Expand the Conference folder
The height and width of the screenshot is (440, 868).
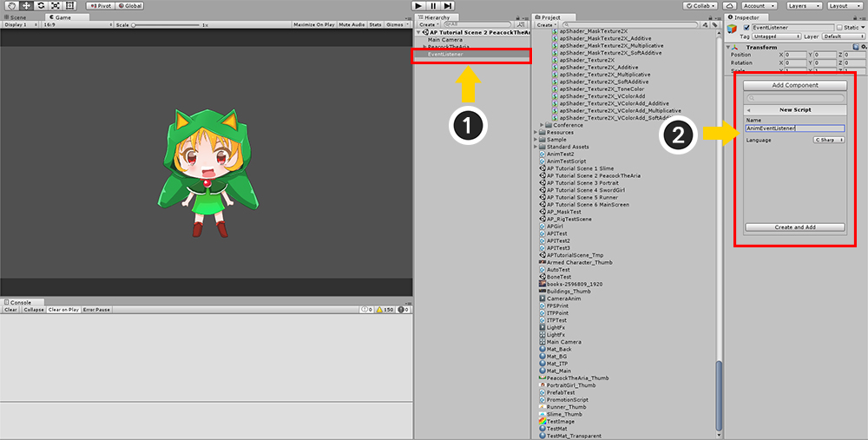tap(542, 125)
